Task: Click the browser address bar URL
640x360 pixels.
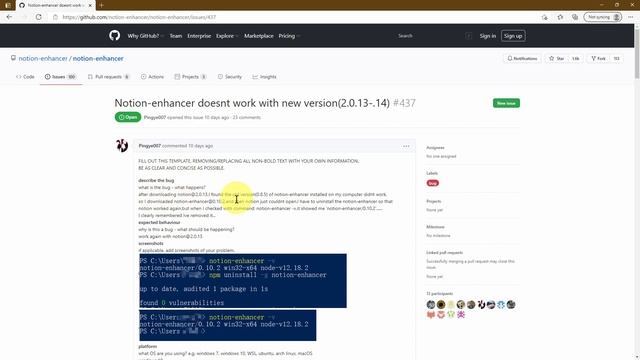Action: tap(139, 17)
